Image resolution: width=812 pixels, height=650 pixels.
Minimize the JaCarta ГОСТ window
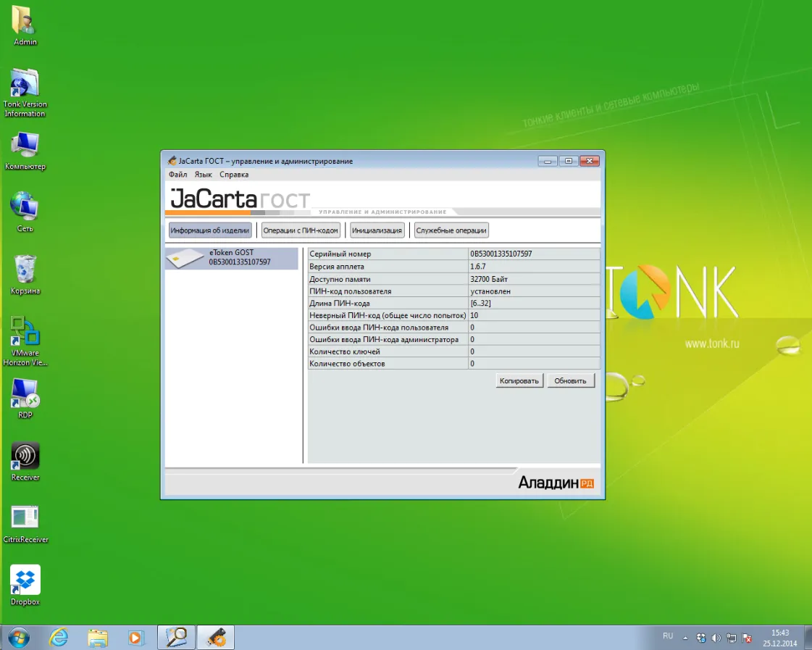[x=548, y=161]
